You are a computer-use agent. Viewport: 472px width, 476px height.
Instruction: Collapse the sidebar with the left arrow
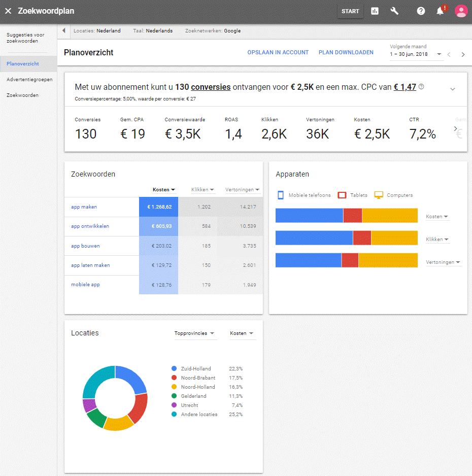[63, 31]
